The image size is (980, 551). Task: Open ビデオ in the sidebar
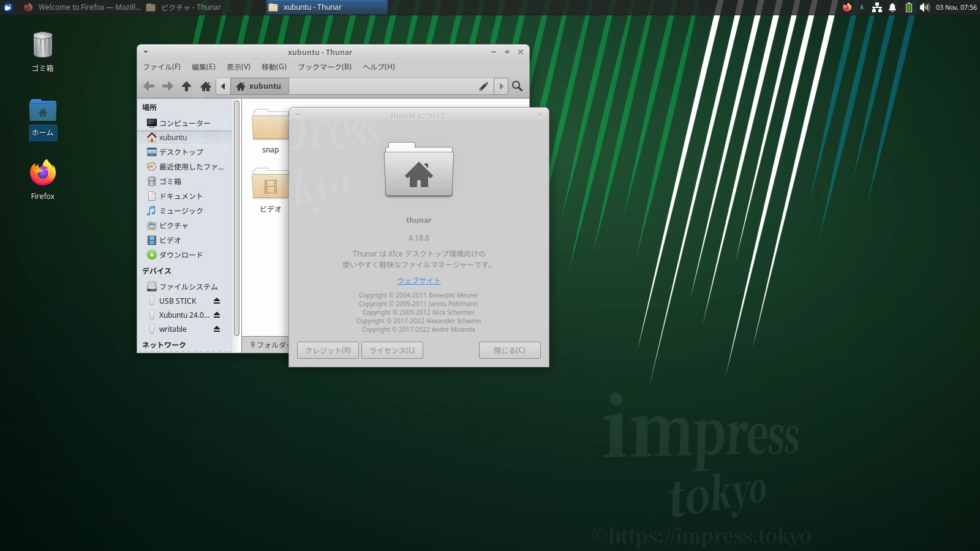(x=185, y=240)
